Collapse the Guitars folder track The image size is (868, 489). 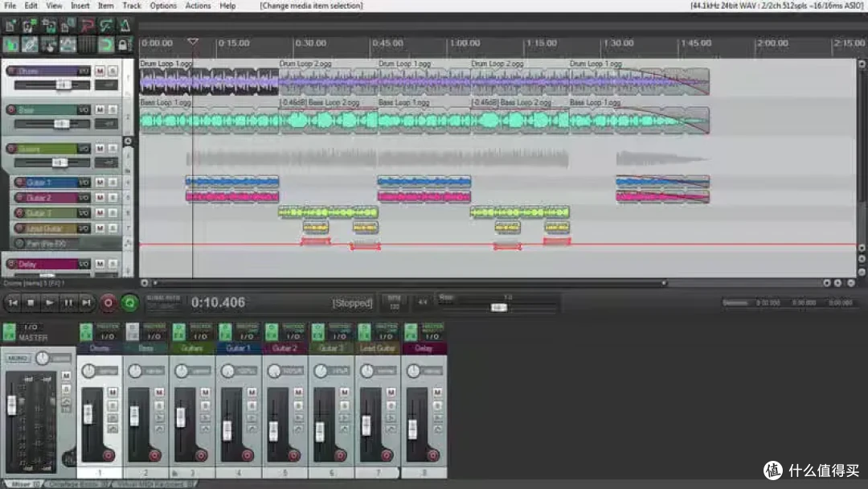[x=128, y=142]
